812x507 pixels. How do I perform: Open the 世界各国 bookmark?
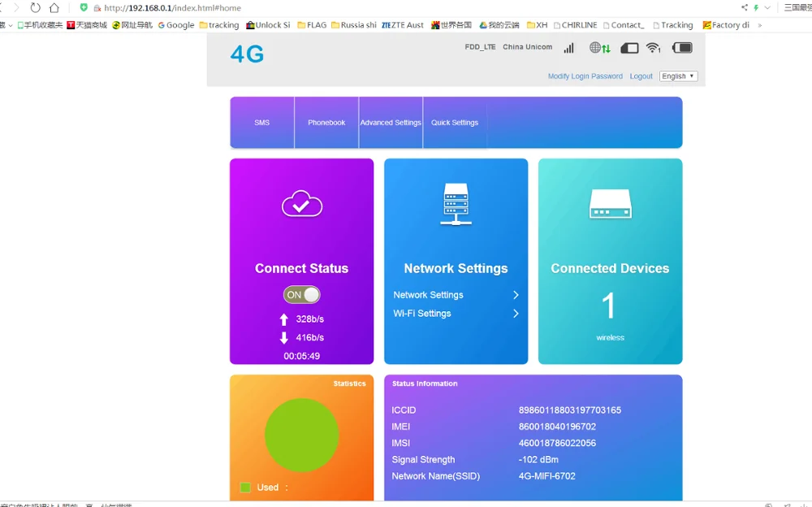pos(451,25)
